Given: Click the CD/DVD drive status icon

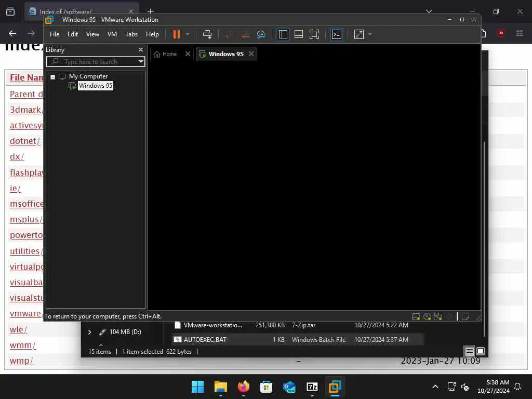Looking at the screenshot, I should [427, 316].
